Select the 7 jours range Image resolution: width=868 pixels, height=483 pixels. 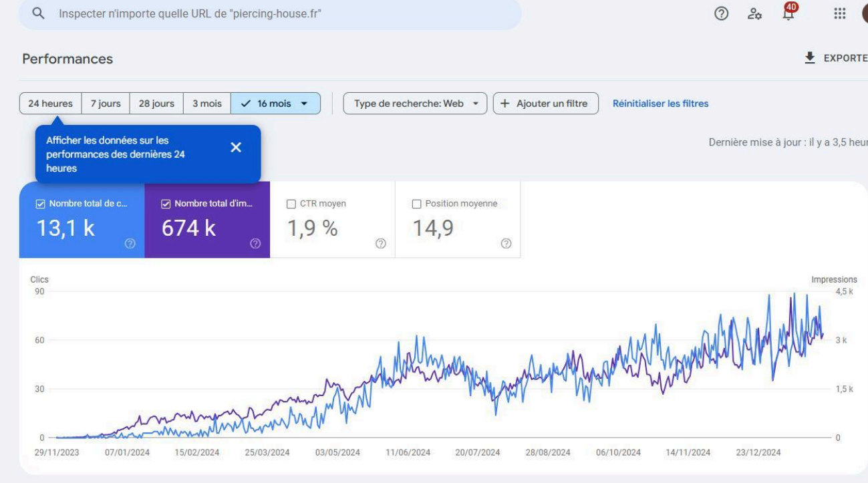pos(106,104)
